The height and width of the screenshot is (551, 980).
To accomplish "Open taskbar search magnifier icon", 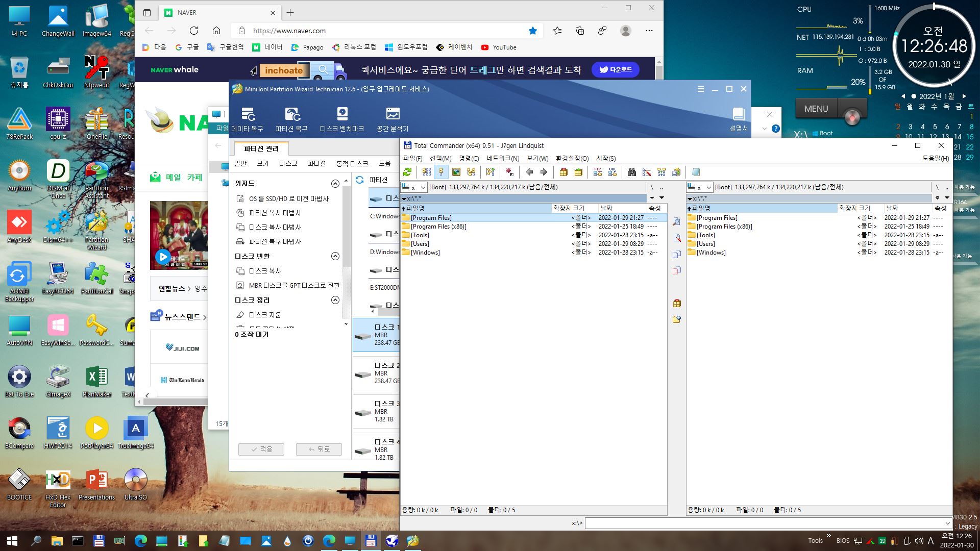I will tap(36, 540).
